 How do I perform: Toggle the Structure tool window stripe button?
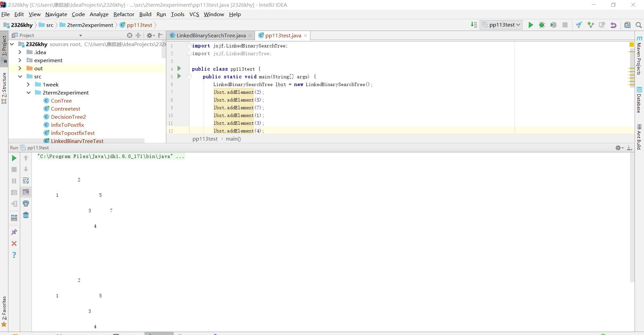[4, 87]
